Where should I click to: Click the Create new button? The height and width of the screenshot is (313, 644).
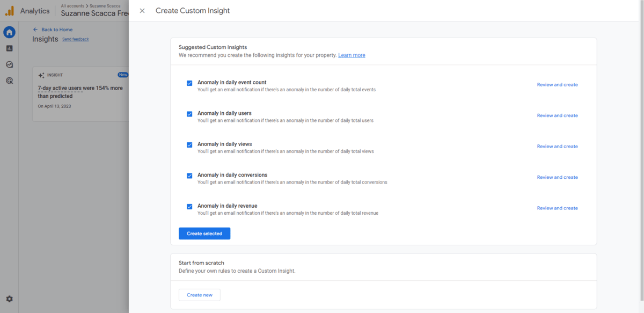pos(200,295)
